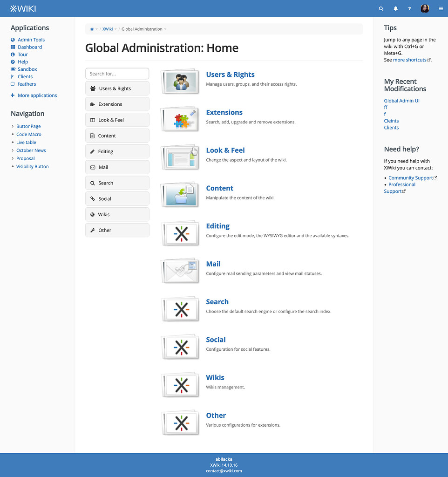Open Social in admin side menu
448x477 pixels.
point(117,198)
